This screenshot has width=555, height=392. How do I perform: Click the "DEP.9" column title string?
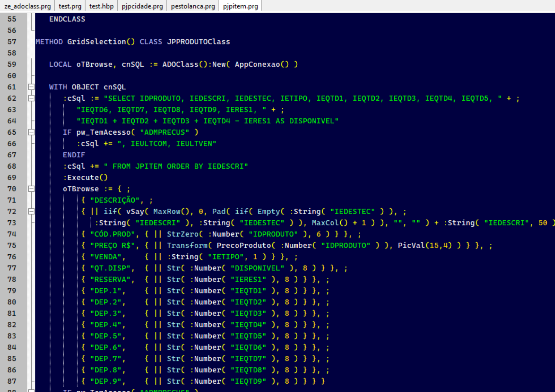106,381
